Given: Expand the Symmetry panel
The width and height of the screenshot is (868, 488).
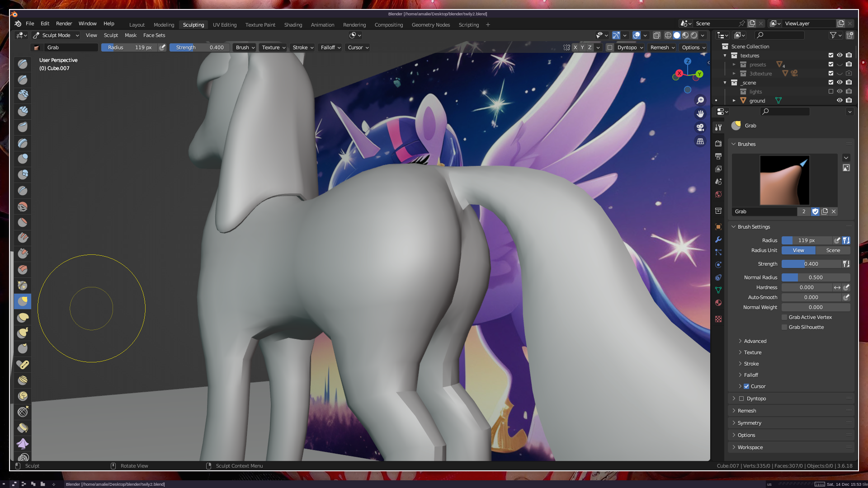Looking at the screenshot, I should point(749,423).
